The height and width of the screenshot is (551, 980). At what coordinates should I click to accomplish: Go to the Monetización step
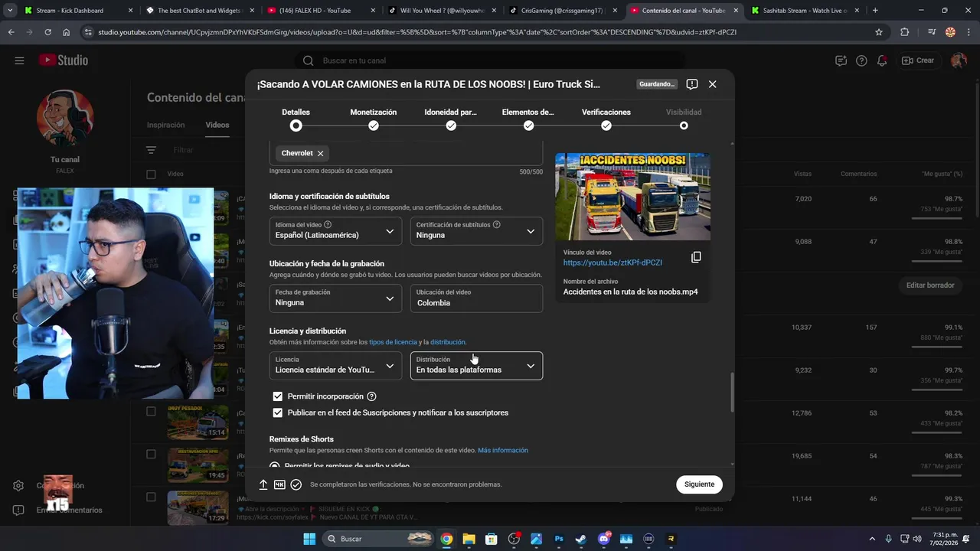(x=374, y=119)
